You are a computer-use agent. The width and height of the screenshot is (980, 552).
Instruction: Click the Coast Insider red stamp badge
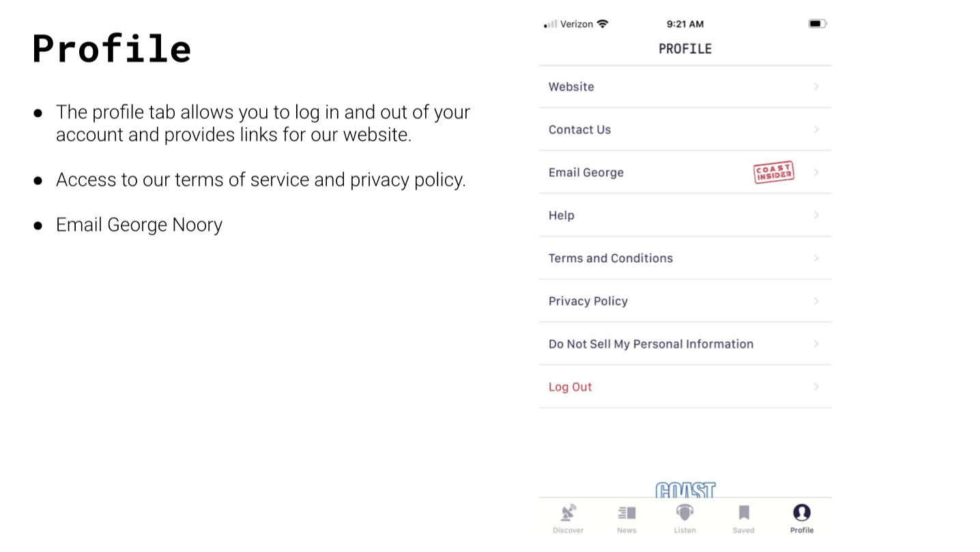pyautogui.click(x=774, y=173)
